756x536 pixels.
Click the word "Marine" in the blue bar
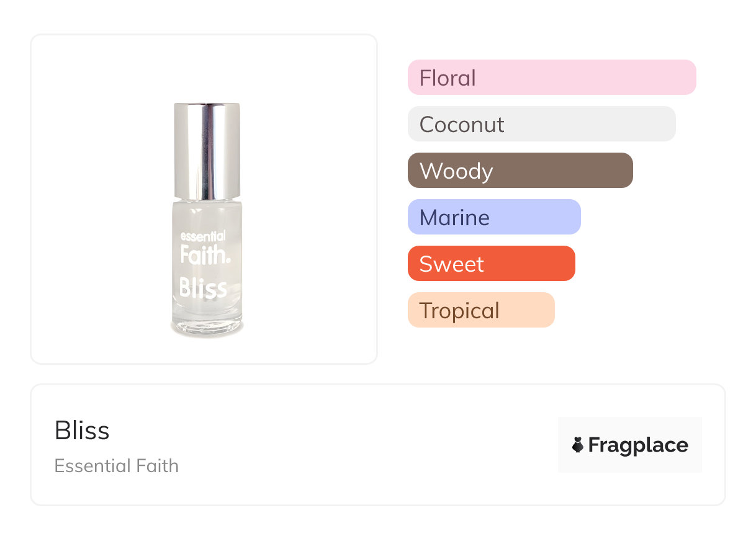[454, 218]
